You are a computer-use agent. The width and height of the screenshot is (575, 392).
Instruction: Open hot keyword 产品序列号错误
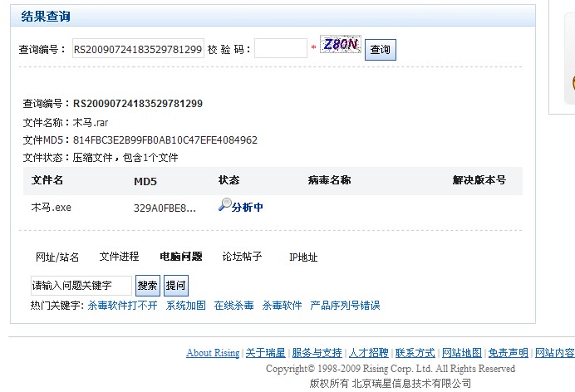point(345,306)
